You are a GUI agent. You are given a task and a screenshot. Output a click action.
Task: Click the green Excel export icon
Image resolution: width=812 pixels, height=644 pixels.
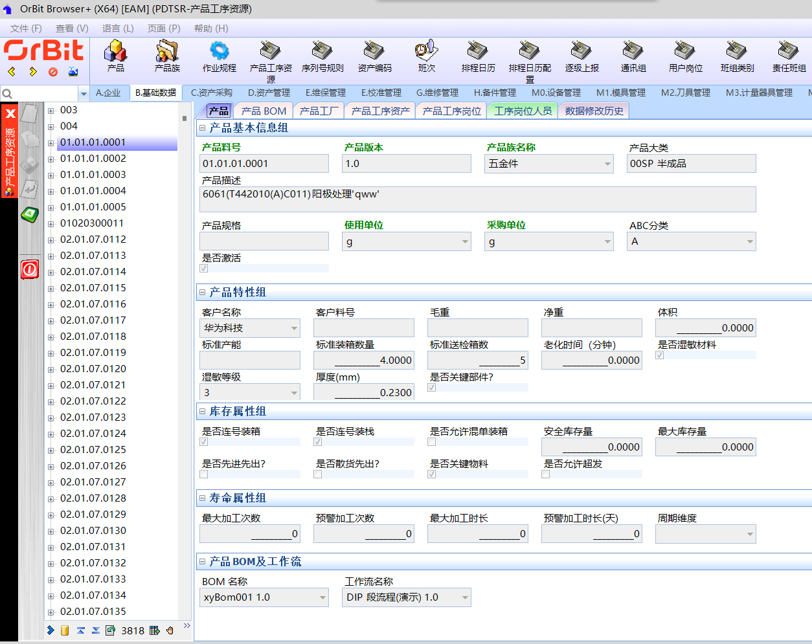30,214
